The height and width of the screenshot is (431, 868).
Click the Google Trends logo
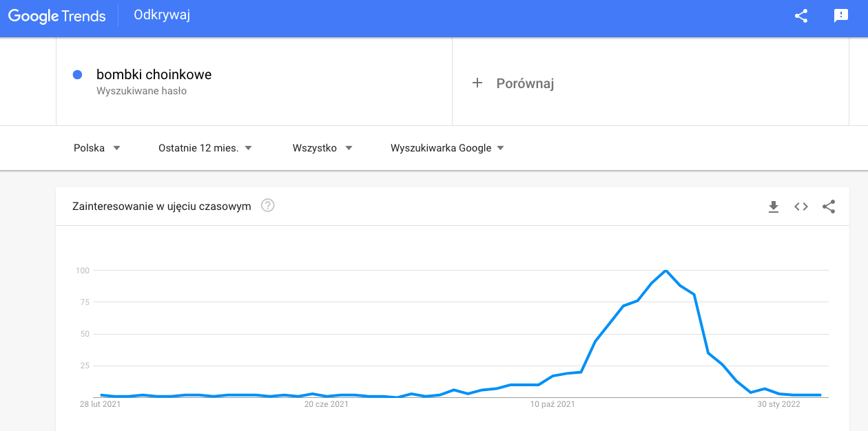(57, 16)
